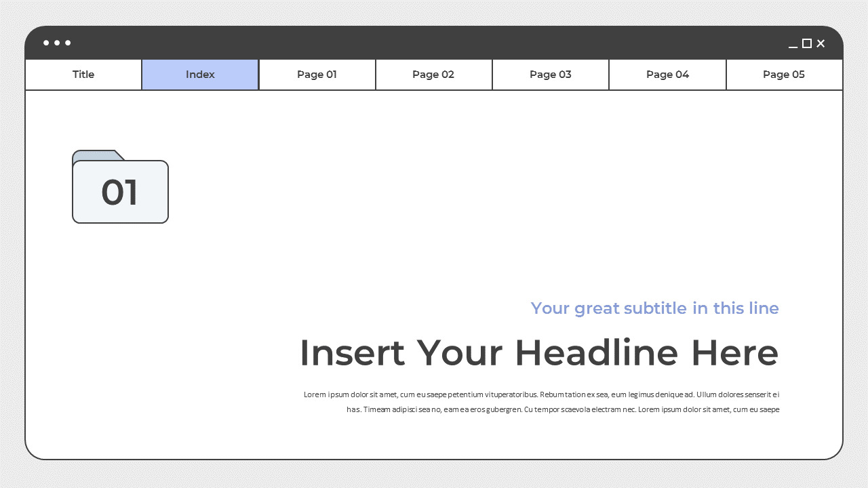The image size is (868, 488).
Task: Click the number 01 inside the folder
Action: click(120, 192)
